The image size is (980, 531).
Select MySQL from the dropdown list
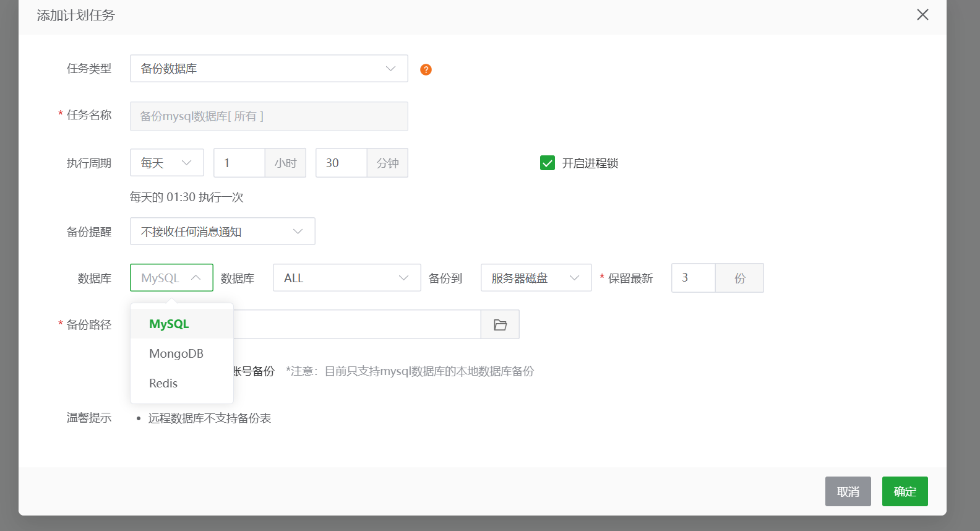(x=182, y=324)
